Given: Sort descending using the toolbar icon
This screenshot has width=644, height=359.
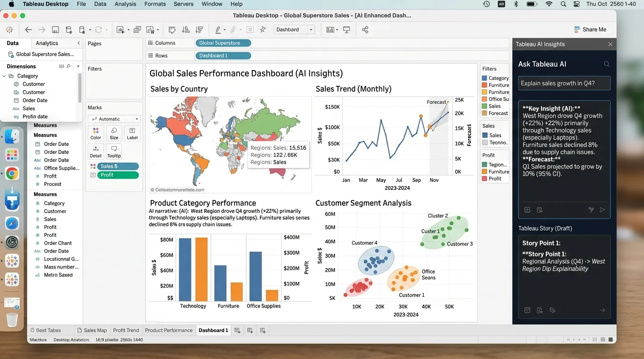Looking at the screenshot, I should pos(200,29).
